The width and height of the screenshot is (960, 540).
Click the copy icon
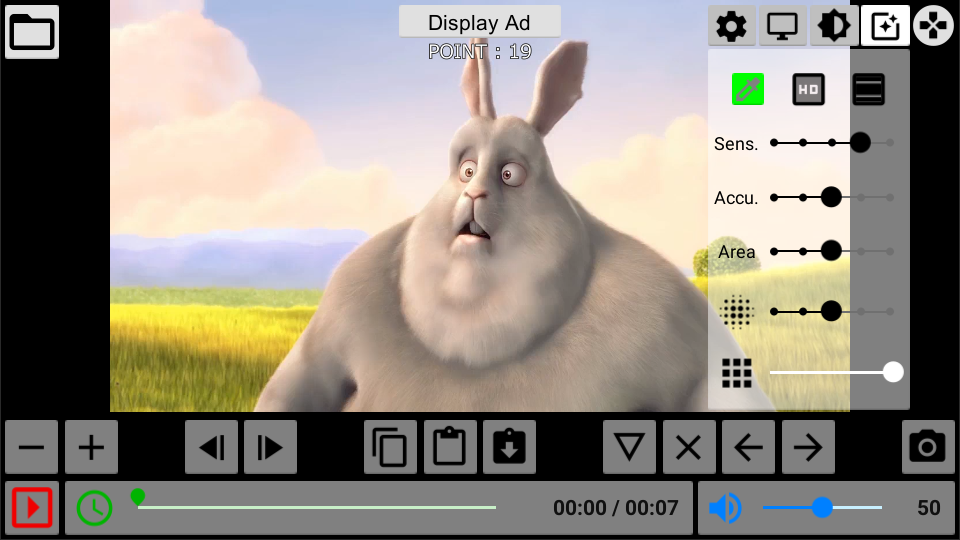click(390, 447)
